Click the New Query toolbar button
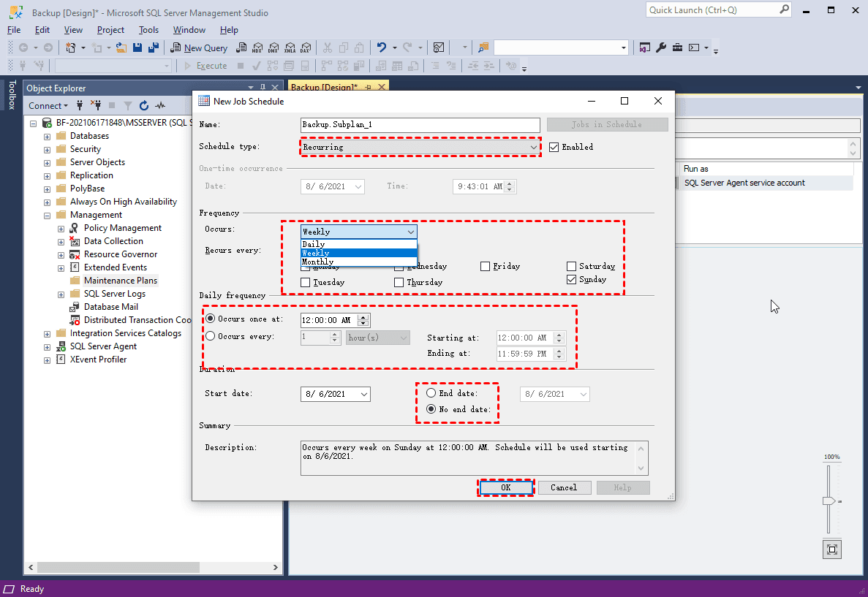 (200, 48)
